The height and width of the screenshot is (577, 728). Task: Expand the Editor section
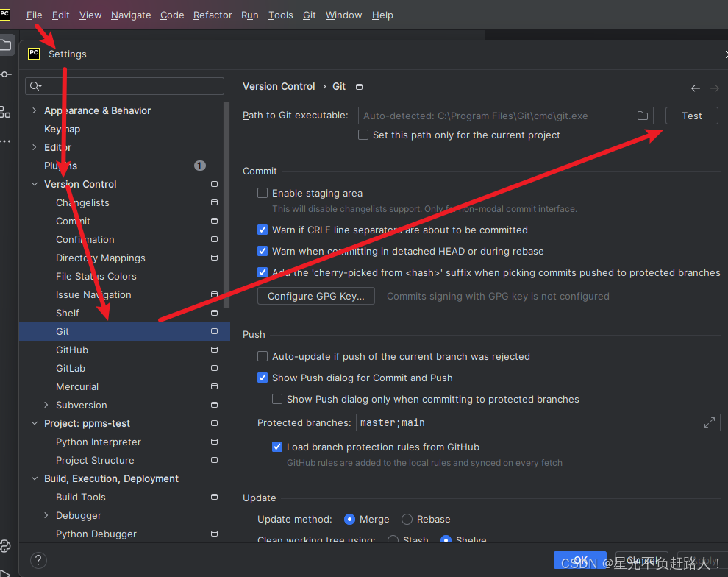point(35,147)
